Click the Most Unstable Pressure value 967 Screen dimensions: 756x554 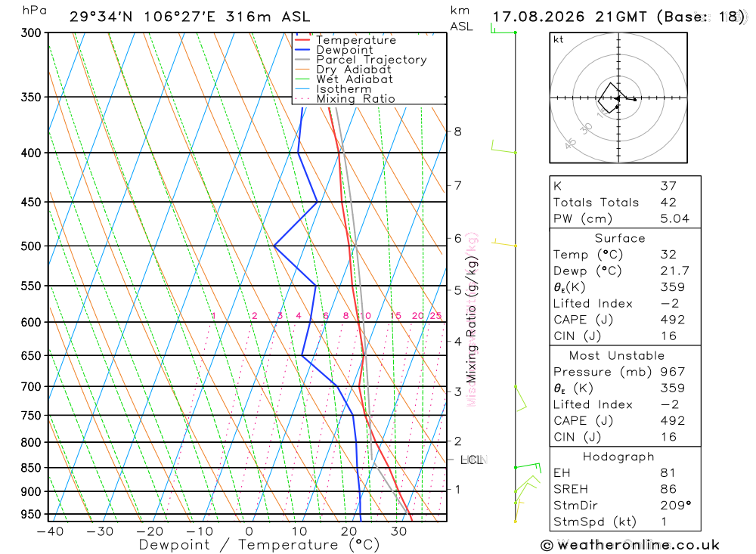point(673,372)
